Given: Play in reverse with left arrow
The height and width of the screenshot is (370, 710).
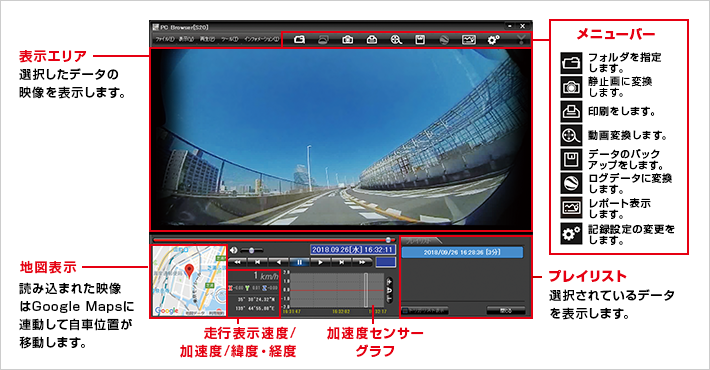Looking at the screenshot, I should click(278, 262).
